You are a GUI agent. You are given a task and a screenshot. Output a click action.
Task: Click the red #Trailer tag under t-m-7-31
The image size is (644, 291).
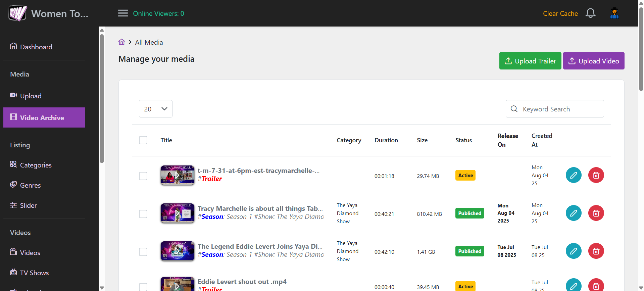coord(210,179)
